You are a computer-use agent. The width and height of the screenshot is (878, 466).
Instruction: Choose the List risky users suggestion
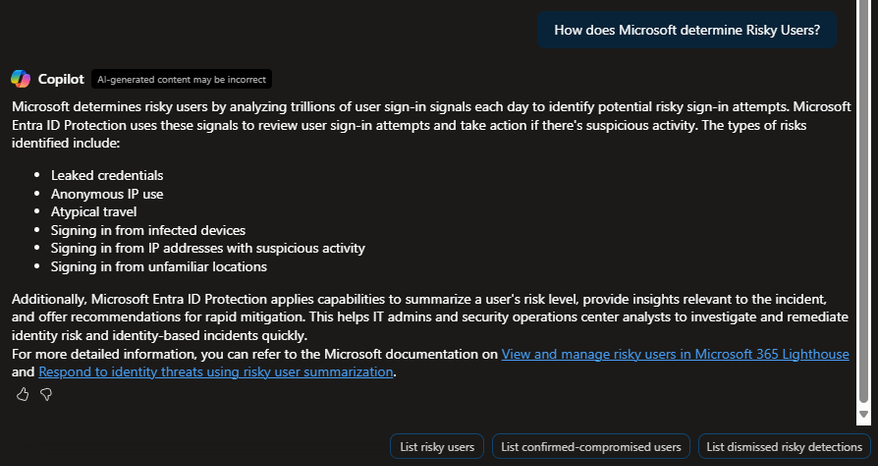[437, 446]
